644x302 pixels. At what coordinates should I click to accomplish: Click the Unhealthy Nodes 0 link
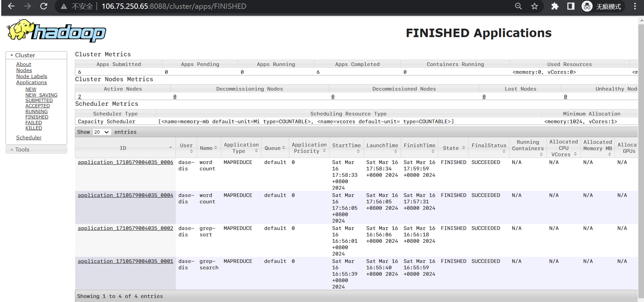pos(565,96)
